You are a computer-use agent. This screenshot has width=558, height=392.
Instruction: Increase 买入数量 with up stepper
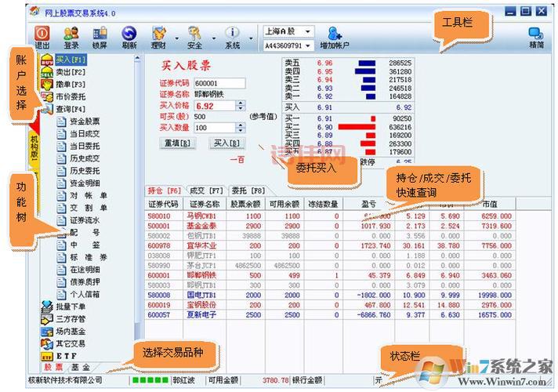pos(241,125)
